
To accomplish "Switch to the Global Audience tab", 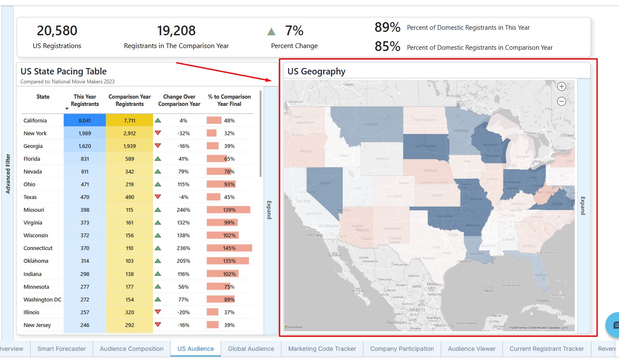I will pos(251,349).
